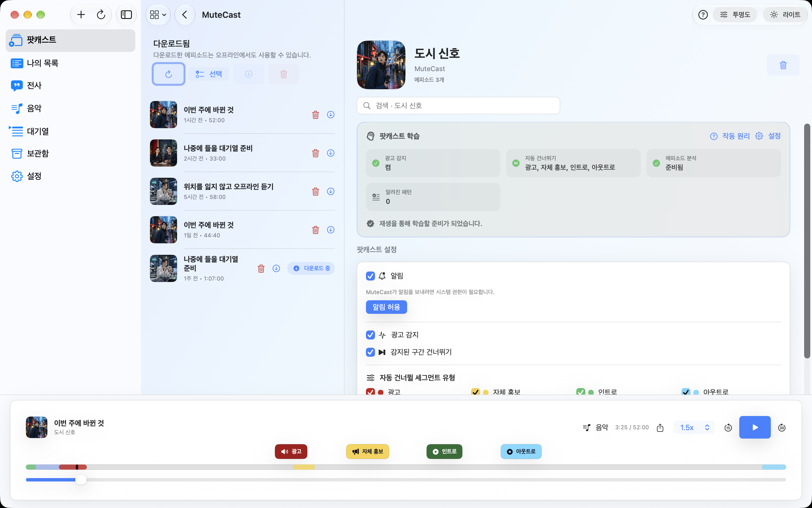
Task: Download the 44:40 이번 주에 바뀐 것 episode
Action: pos(330,230)
